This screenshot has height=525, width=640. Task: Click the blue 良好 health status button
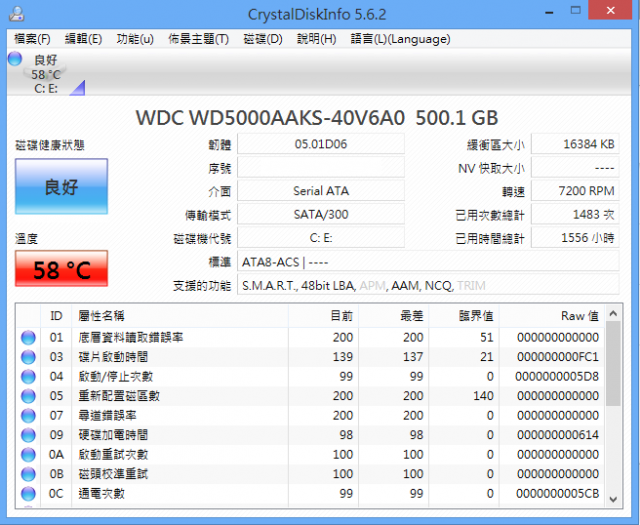click(62, 187)
